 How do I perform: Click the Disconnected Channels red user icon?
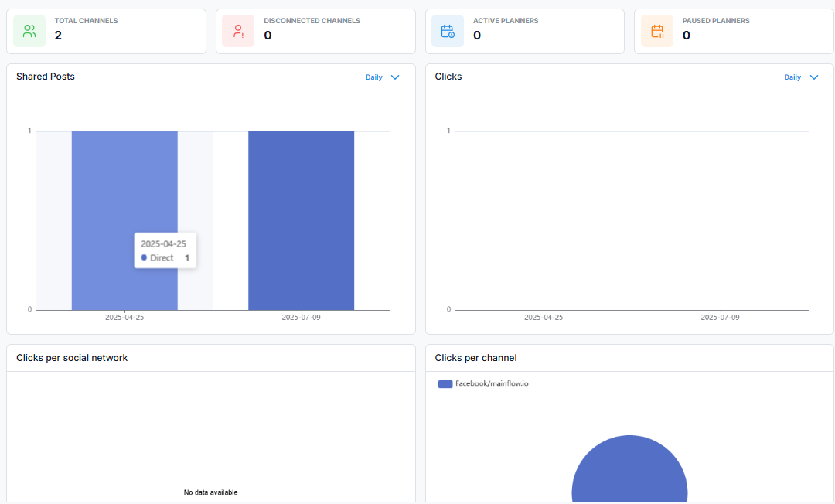[x=238, y=32]
